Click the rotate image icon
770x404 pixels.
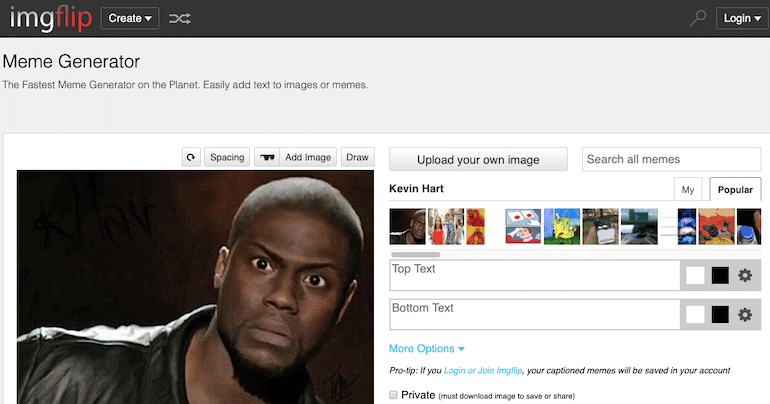[191, 157]
